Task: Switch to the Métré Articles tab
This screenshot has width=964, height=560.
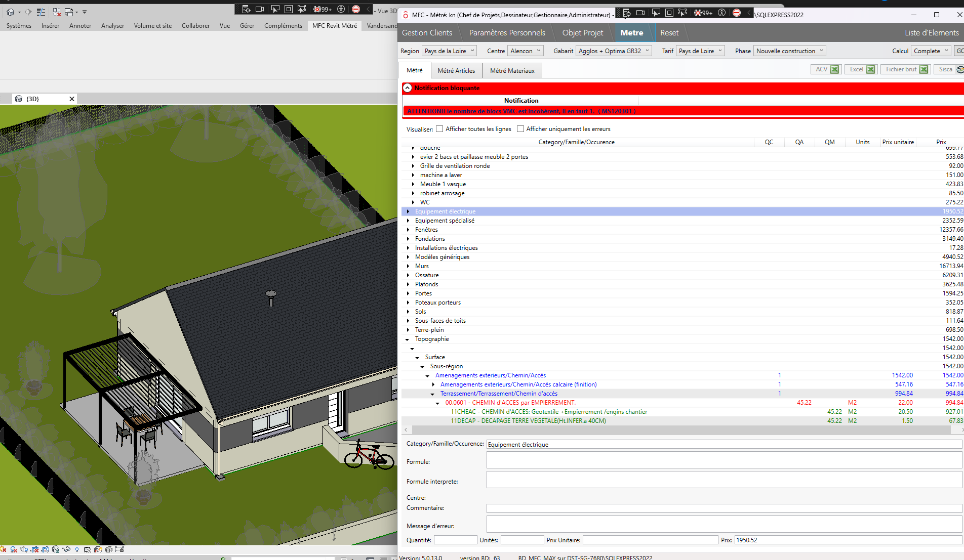Action: tap(456, 71)
